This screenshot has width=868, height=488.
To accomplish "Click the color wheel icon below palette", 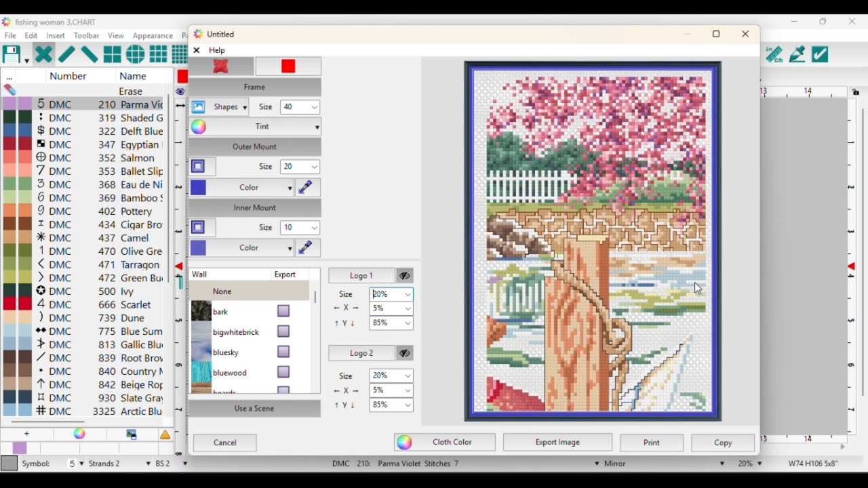I will [79, 434].
